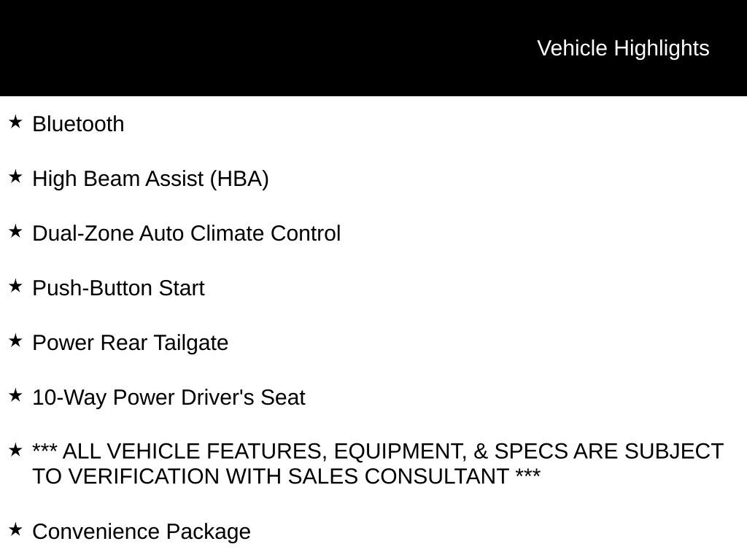Select the star next to Convenience Package
The height and width of the screenshot is (560, 747).
15,529
